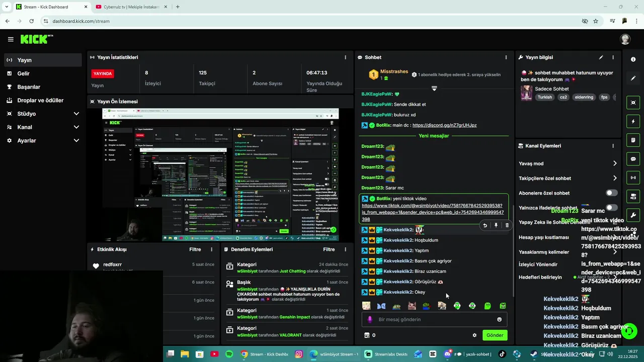This screenshot has height=362, width=644.
Task: Open the note page icon in right sidebar
Action: pyautogui.click(x=633, y=140)
